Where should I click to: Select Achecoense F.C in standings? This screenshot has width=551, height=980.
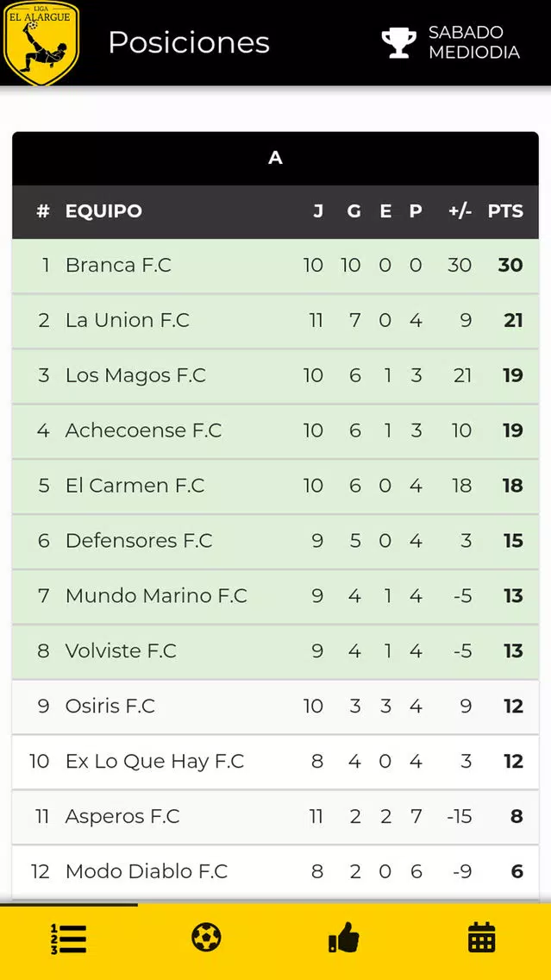pyautogui.click(x=143, y=431)
